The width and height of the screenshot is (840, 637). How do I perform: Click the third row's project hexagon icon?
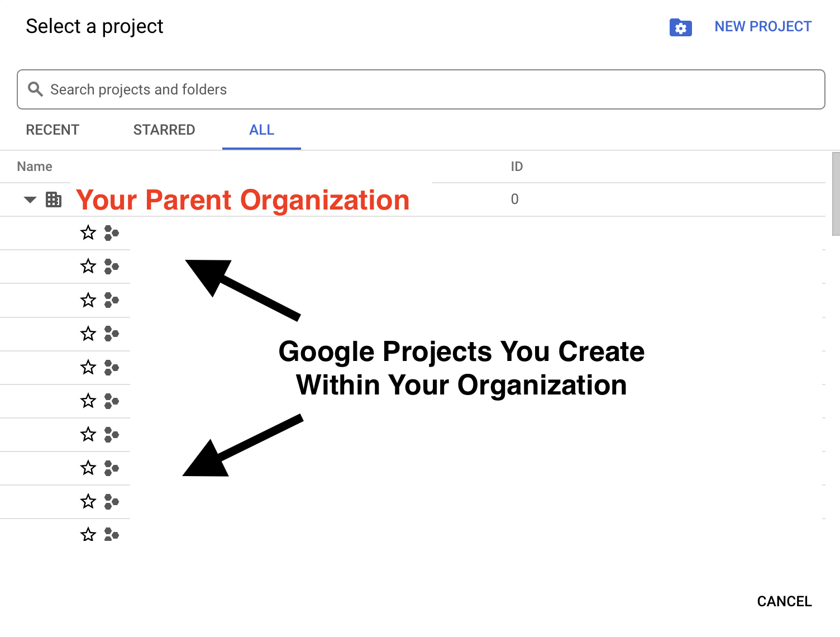(x=112, y=300)
